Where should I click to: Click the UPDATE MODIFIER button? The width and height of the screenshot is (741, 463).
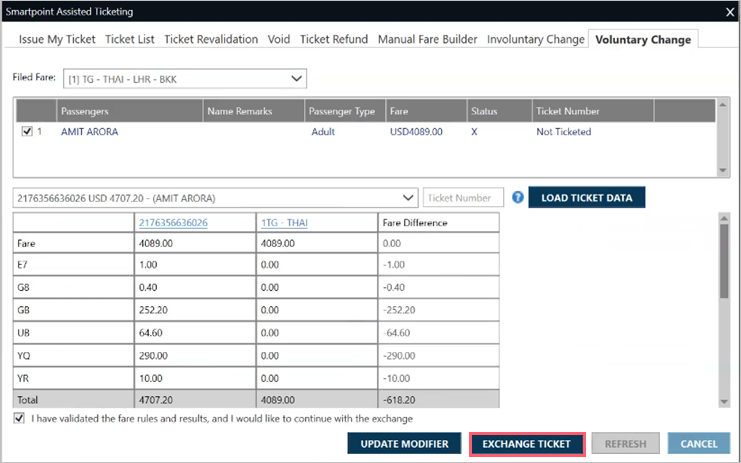tap(404, 444)
